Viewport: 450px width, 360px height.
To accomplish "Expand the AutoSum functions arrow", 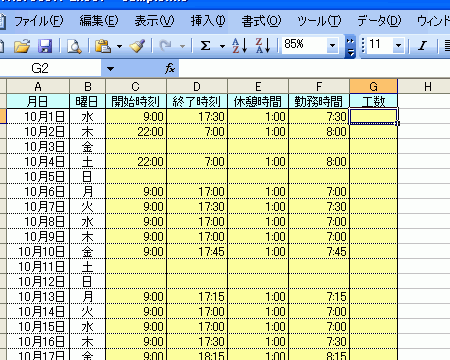I will (222, 46).
